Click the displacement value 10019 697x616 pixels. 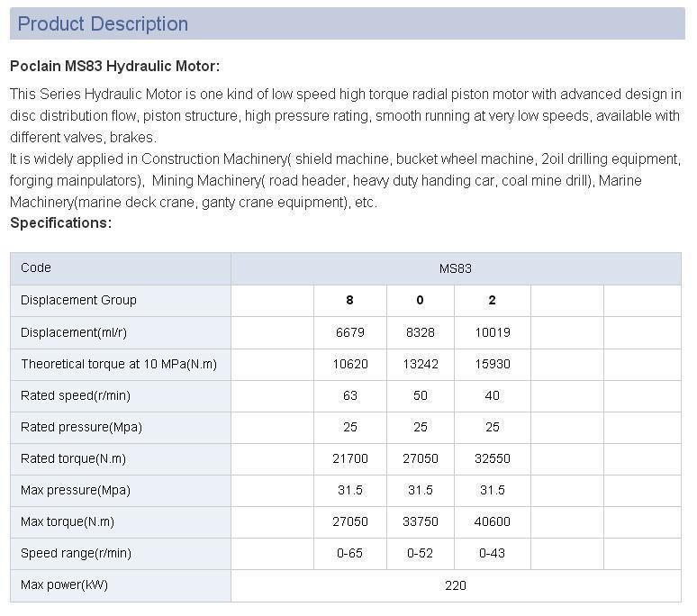[x=492, y=332]
